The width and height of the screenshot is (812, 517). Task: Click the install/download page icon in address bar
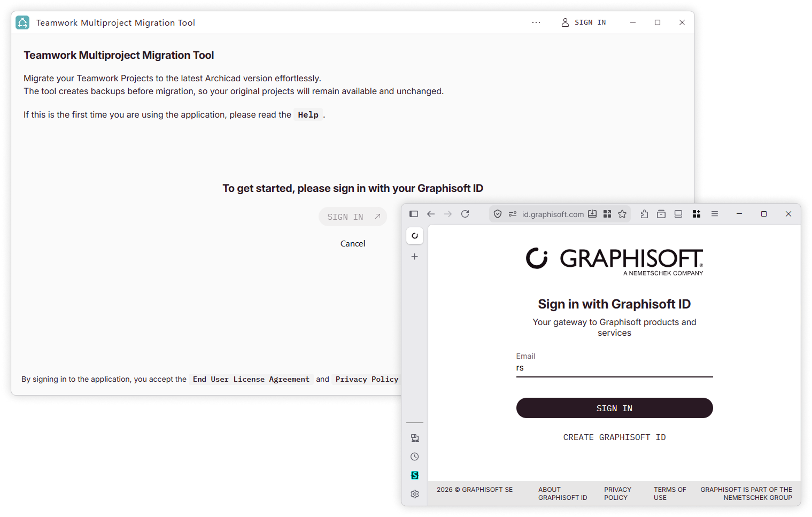(592, 214)
